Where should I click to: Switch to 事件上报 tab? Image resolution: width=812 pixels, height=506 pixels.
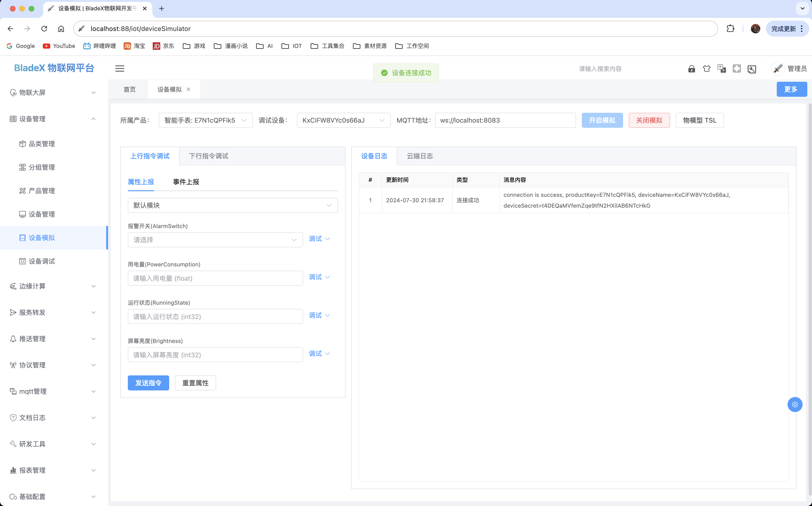[186, 182]
